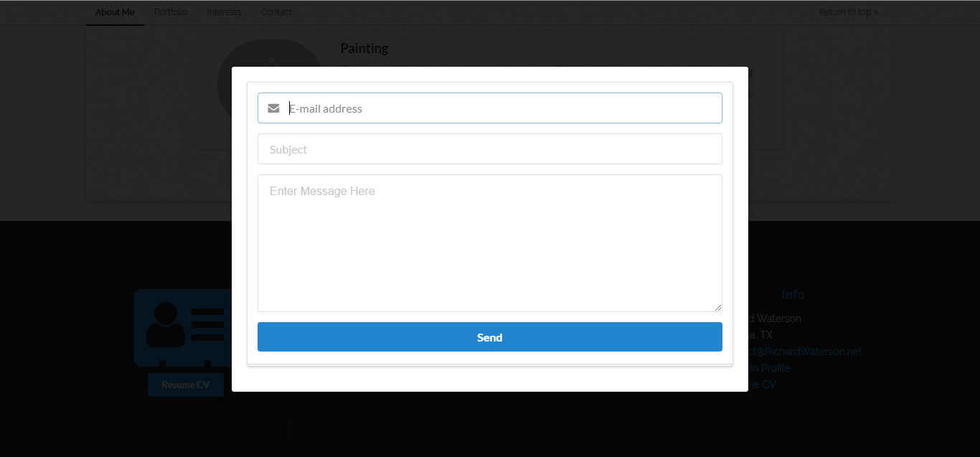Click the envelope icon in the email field
This screenshot has width=980, height=457.
(x=273, y=108)
